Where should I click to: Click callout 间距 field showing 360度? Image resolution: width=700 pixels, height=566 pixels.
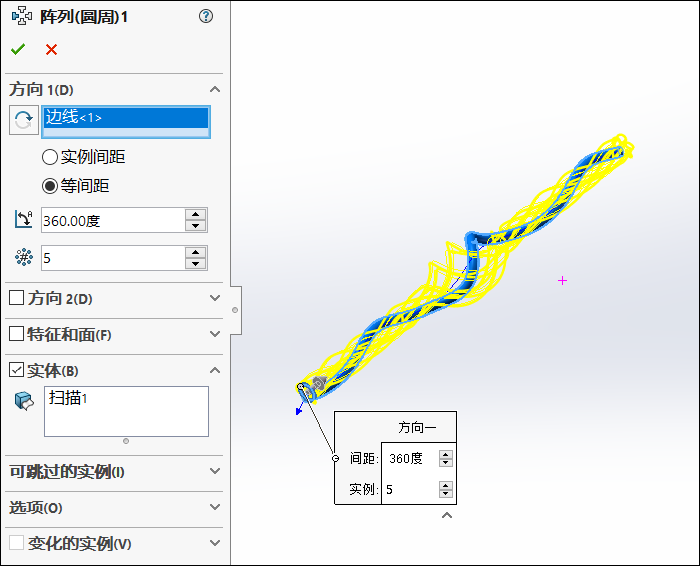click(411, 458)
